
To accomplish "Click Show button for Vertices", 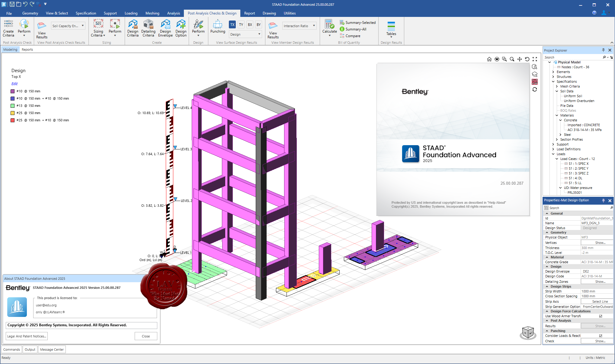I will click(x=597, y=243).
